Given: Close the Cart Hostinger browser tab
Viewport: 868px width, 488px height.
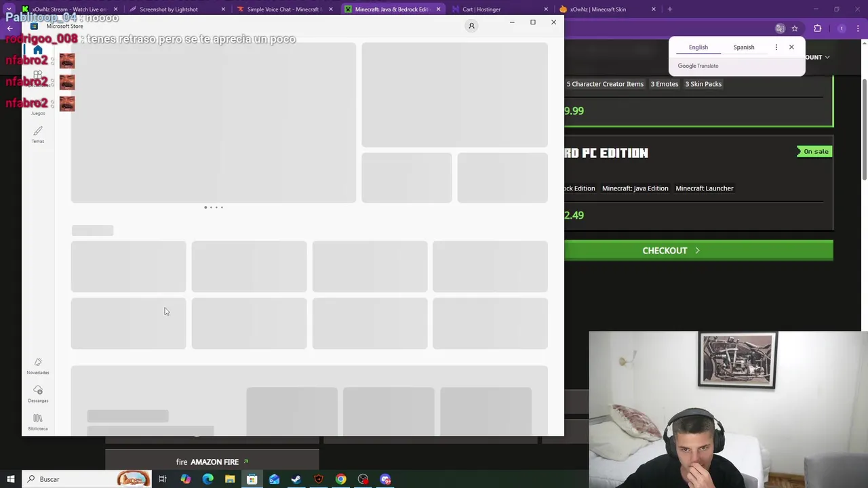Looking at the screenshot, I should [x=546, y=9].
